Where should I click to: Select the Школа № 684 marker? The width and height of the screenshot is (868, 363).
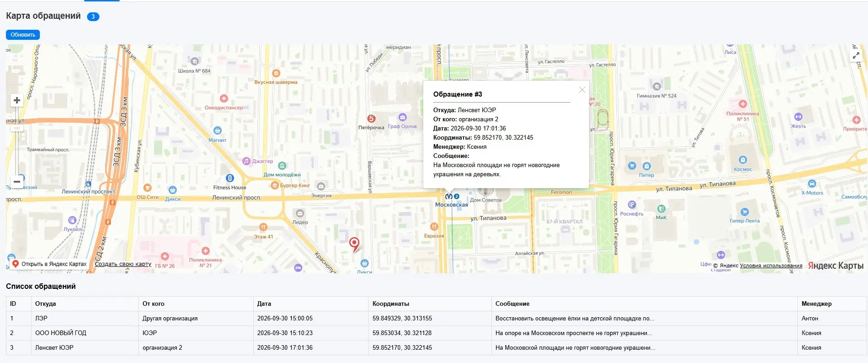point(195,61)
